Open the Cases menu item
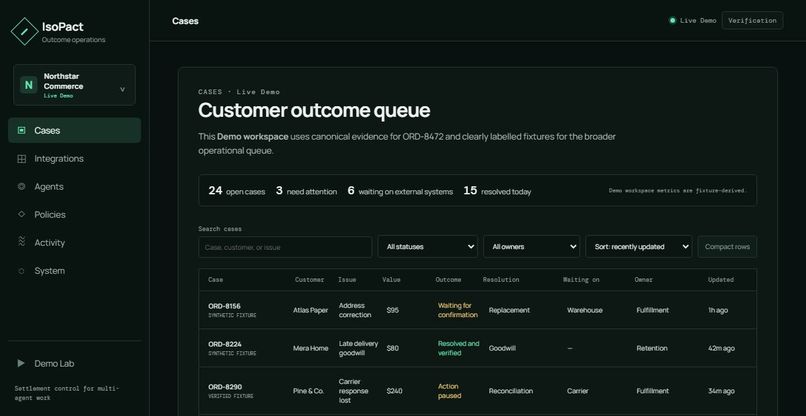Viewport: 806px width, 416px height. [x=75, y=131]
